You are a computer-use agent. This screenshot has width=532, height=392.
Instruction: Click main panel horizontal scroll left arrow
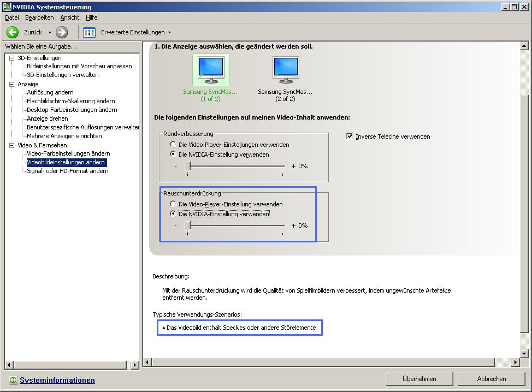pyautogui.click(x=147, y=362)
